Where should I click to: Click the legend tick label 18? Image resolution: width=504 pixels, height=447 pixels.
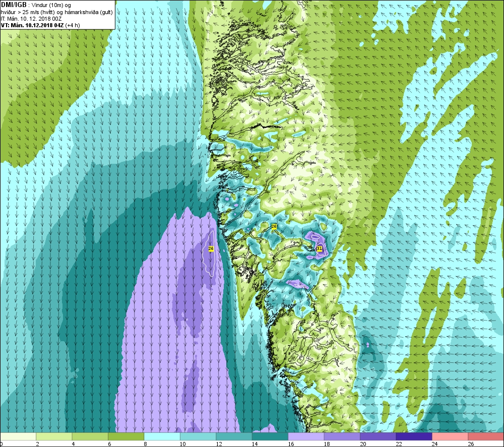(327, 444)
